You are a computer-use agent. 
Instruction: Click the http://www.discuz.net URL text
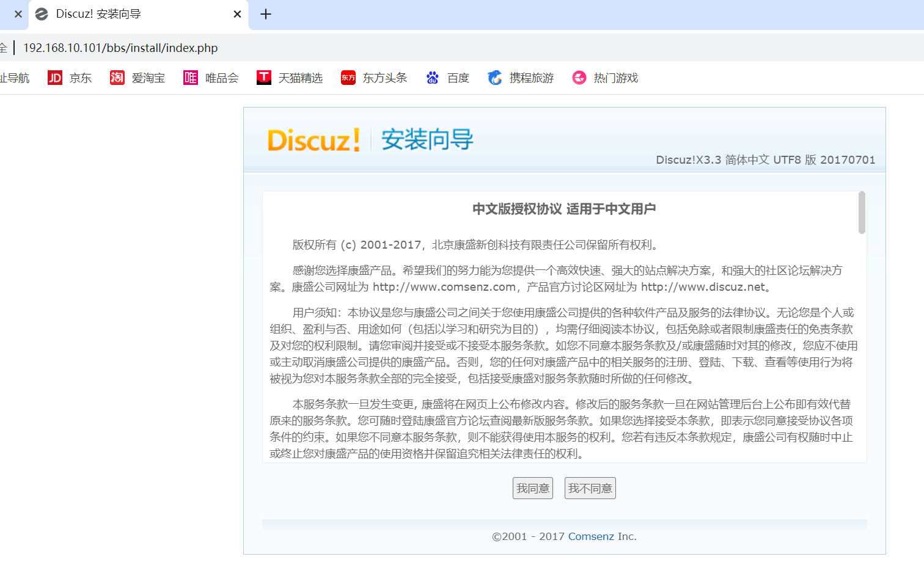(703, 287)
